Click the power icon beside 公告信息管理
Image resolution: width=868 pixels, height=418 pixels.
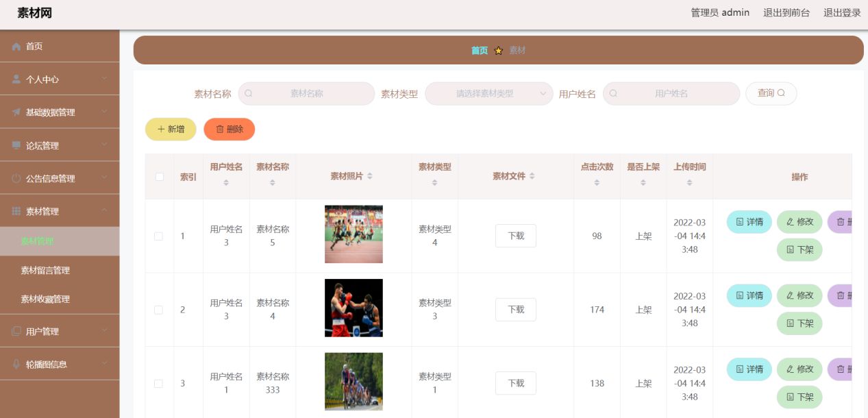[16, 178]
